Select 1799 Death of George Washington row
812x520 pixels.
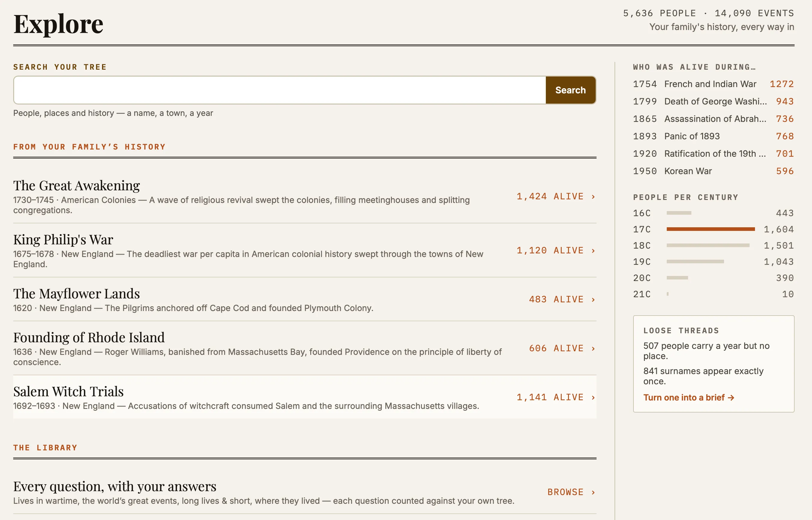coord(714,101)
